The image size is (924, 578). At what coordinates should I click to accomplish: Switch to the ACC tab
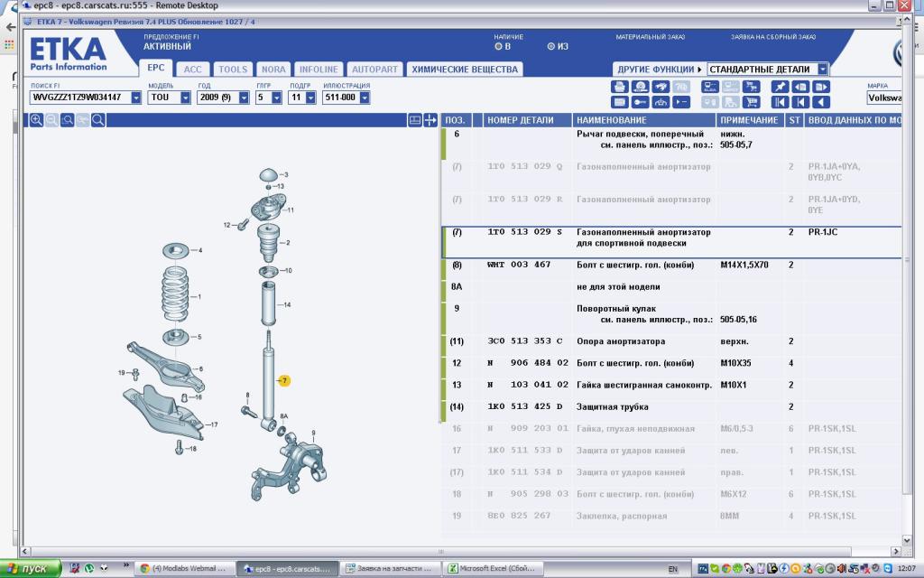[193, 70]
